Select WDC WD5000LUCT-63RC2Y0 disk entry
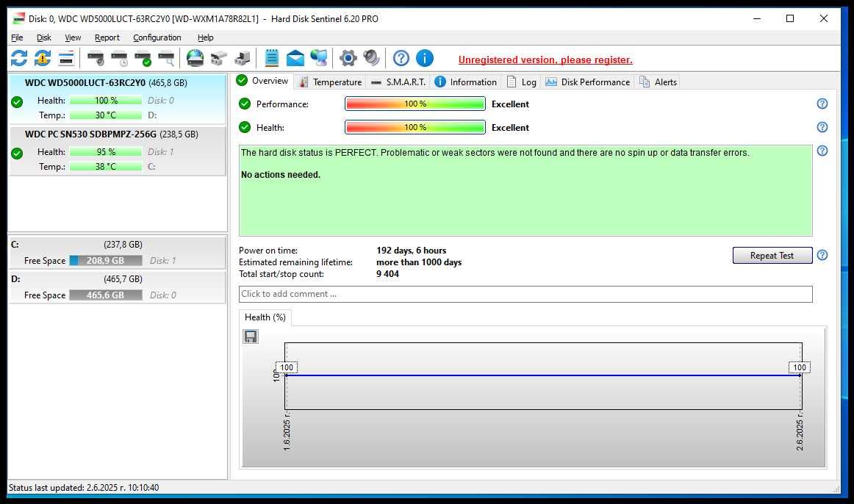Screen dimensions: 854x504 (x=117, y=98)
